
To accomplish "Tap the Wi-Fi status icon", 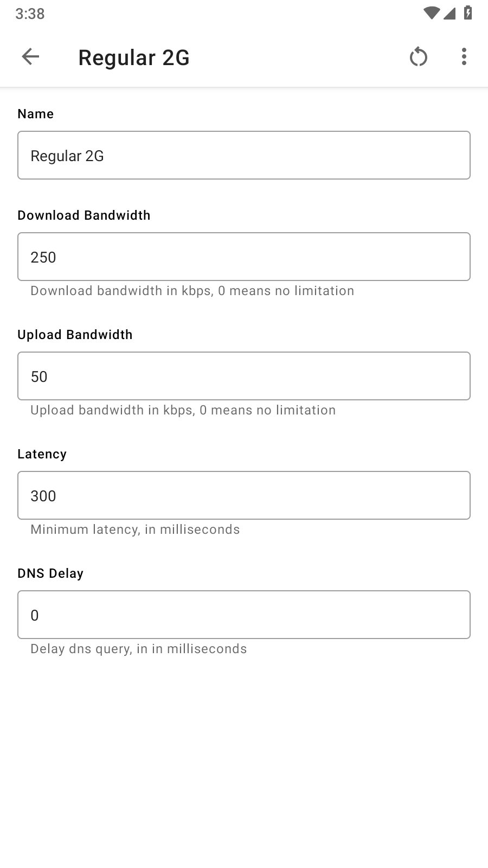I will pos(431,13).
